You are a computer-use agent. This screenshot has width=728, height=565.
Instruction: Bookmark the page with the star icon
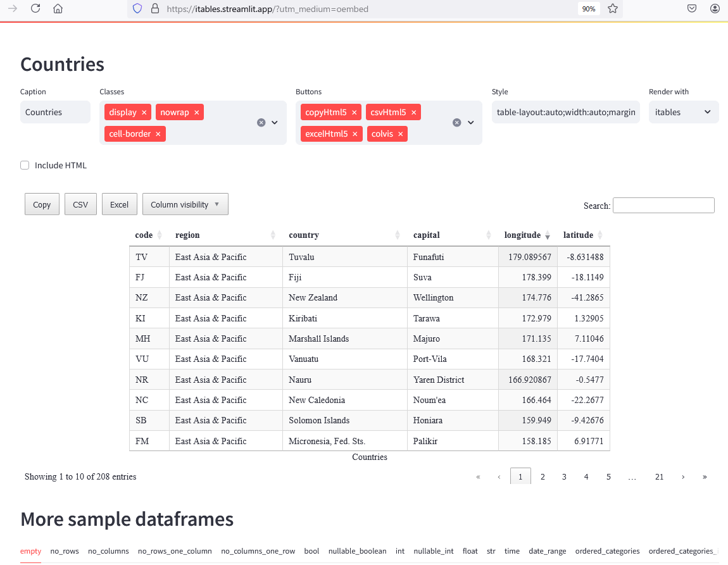[x=613, y=8]
